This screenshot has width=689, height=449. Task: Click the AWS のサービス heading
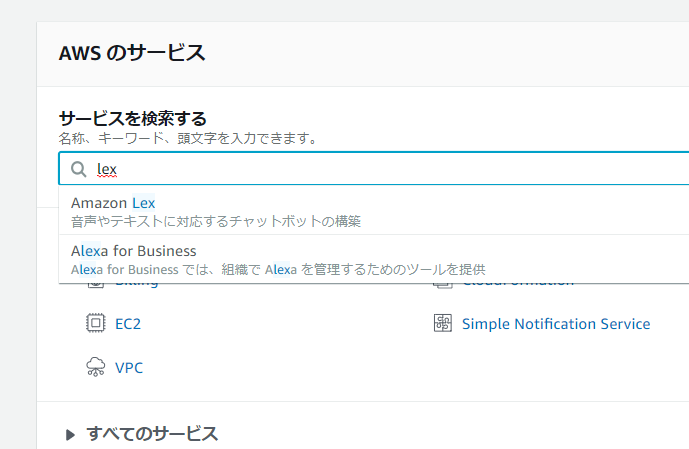132,53
